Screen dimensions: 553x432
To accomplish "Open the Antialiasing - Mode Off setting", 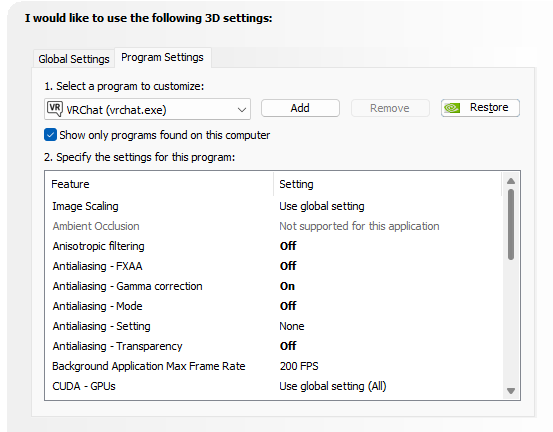I will click(x=288, y=306).
